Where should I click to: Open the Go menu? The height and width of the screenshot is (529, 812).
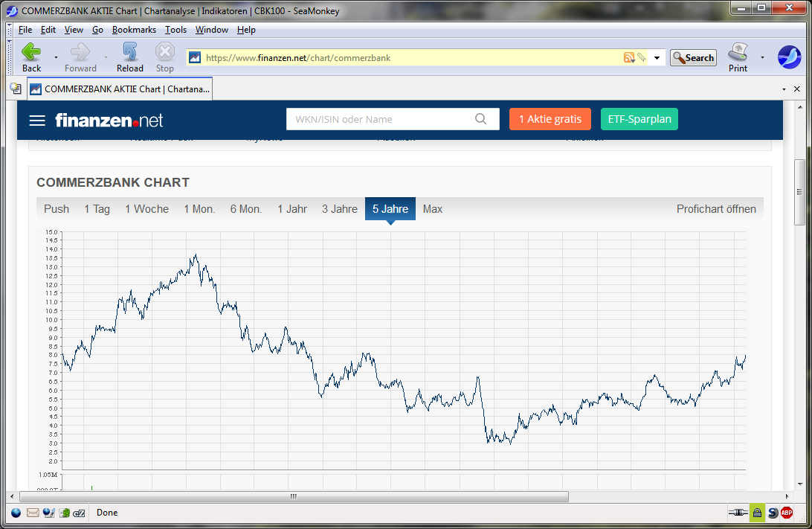click(x=97, y=30)
